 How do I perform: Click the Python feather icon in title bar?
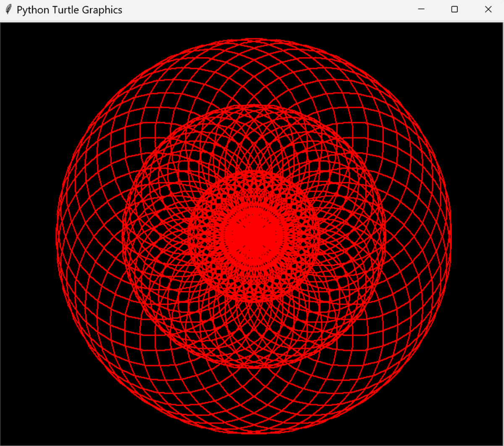[x=8, y=10]
